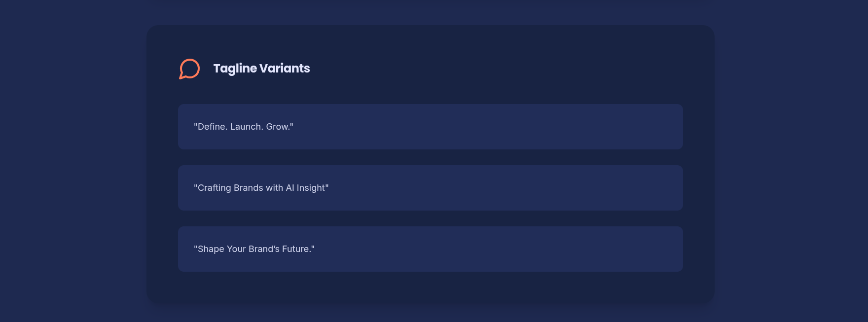Click the Tagline Variants heading

click(x=261, y=69)
